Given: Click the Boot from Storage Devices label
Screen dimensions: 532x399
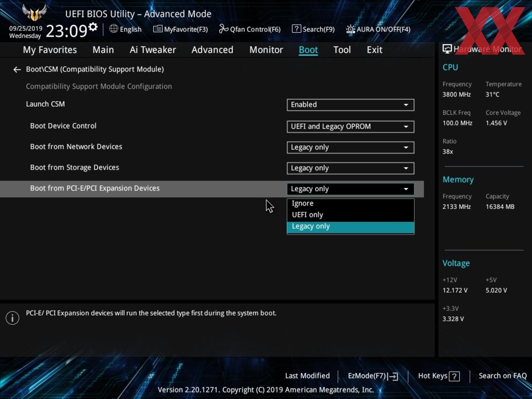Looking at the screenshot, I should pyautogui.click(x=75, y=167).
